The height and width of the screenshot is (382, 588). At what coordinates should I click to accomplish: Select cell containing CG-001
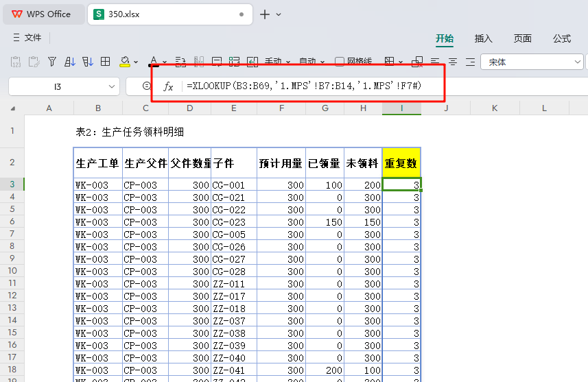234,184
